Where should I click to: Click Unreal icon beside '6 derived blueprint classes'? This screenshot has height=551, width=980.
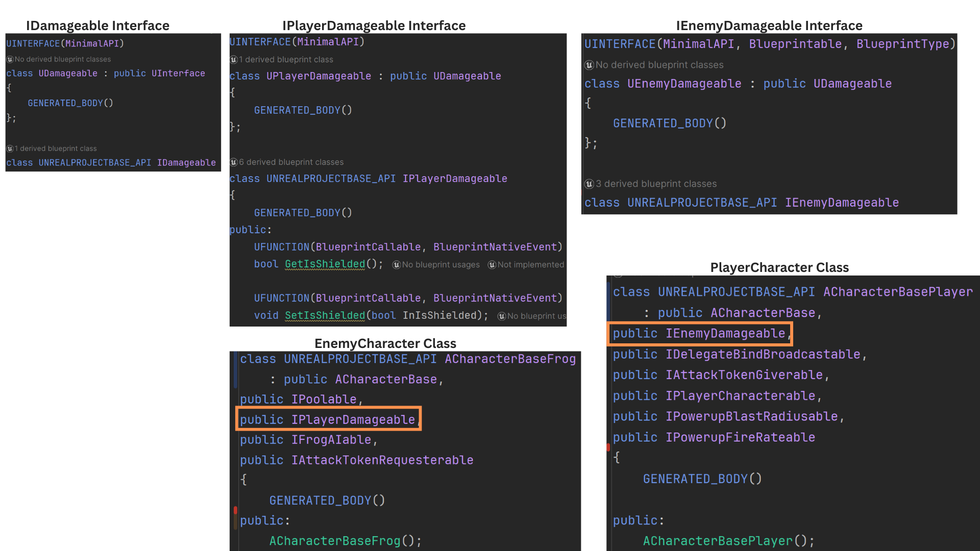tap(234, 162)
